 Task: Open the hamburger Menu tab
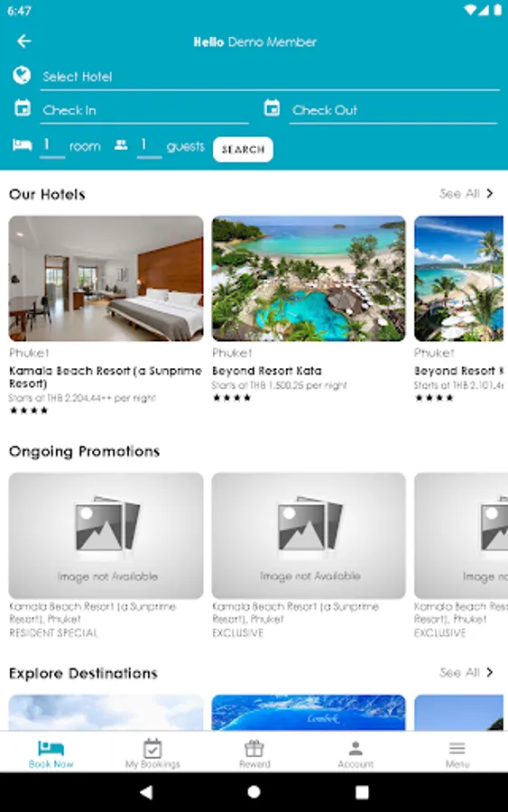[x=457, y=753]
